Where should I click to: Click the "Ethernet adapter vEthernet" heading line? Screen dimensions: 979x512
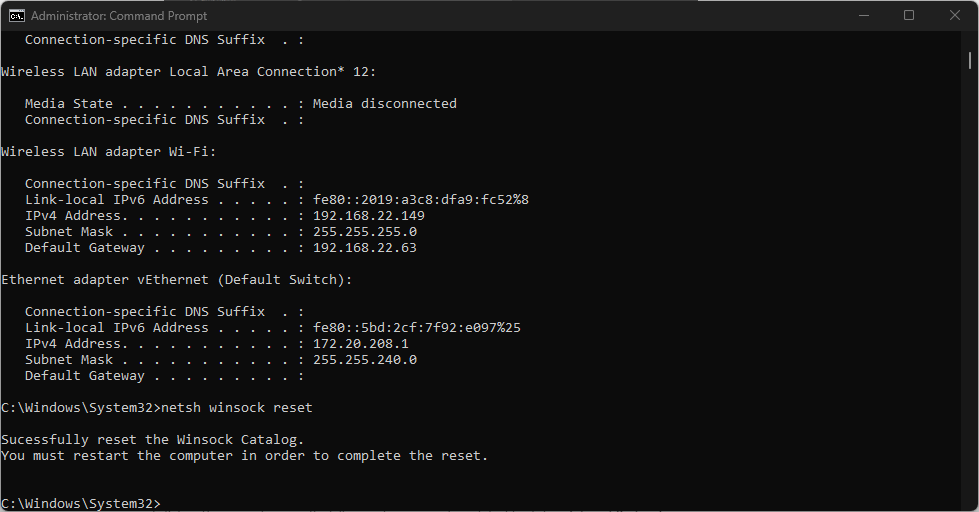[176, 280]
